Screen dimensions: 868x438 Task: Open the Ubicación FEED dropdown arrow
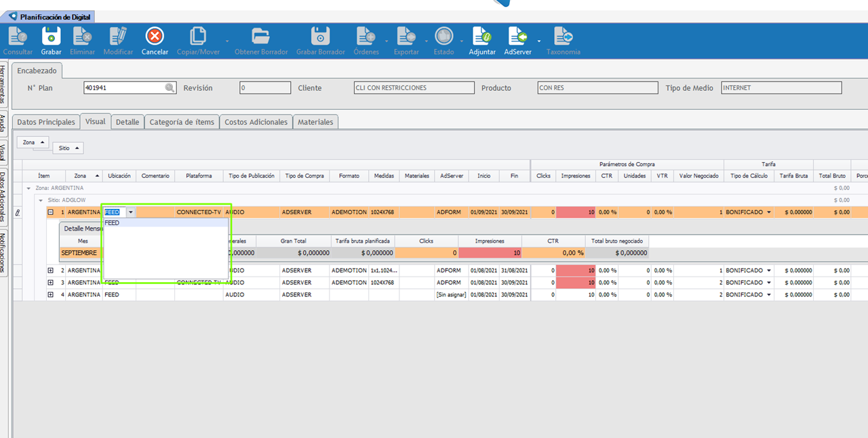point(130,212)
